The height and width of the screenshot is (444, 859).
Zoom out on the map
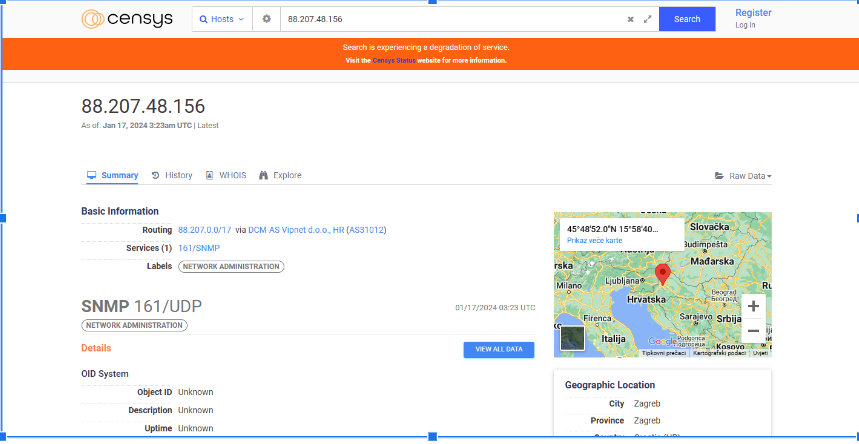pos(753,330)
